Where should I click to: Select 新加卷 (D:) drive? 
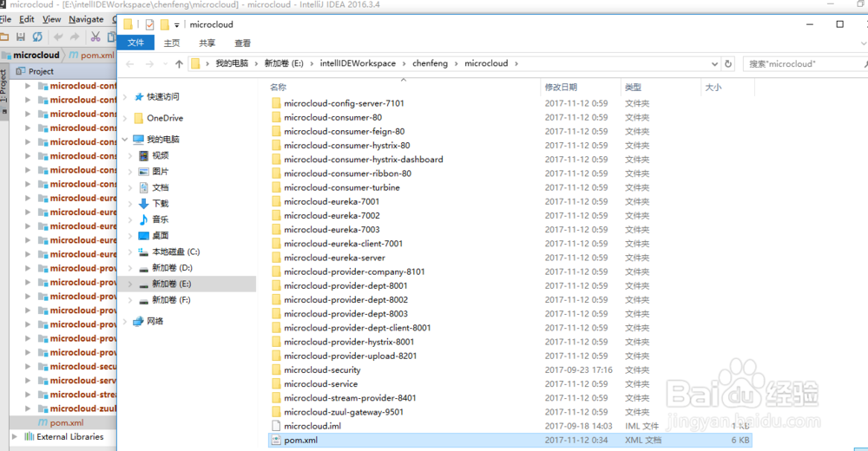(166, 268)
